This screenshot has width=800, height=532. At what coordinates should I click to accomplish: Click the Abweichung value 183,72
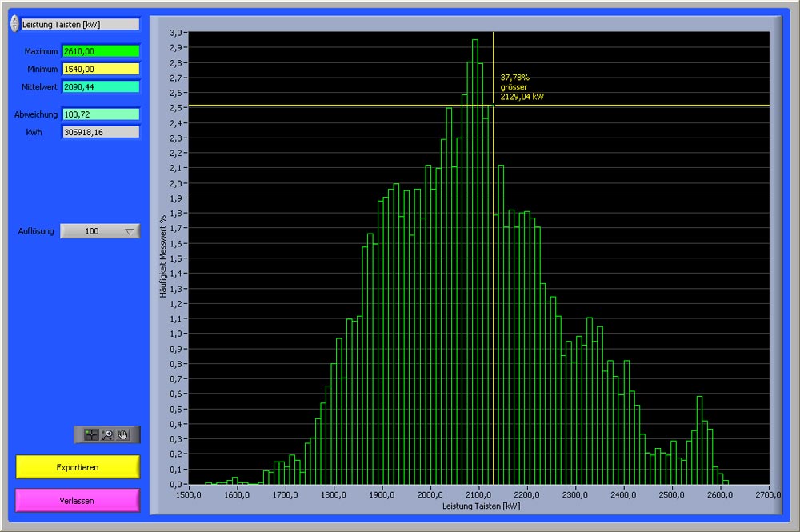[101, 114]
